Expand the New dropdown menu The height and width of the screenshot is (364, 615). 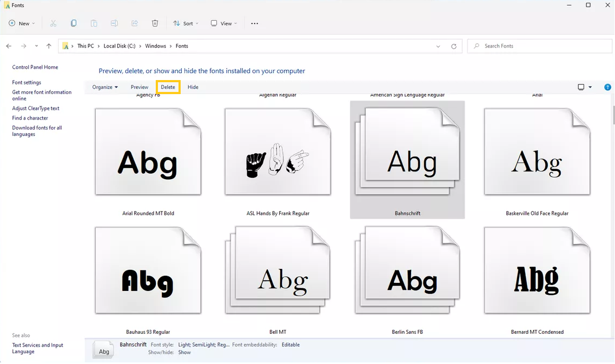point(22,23)
